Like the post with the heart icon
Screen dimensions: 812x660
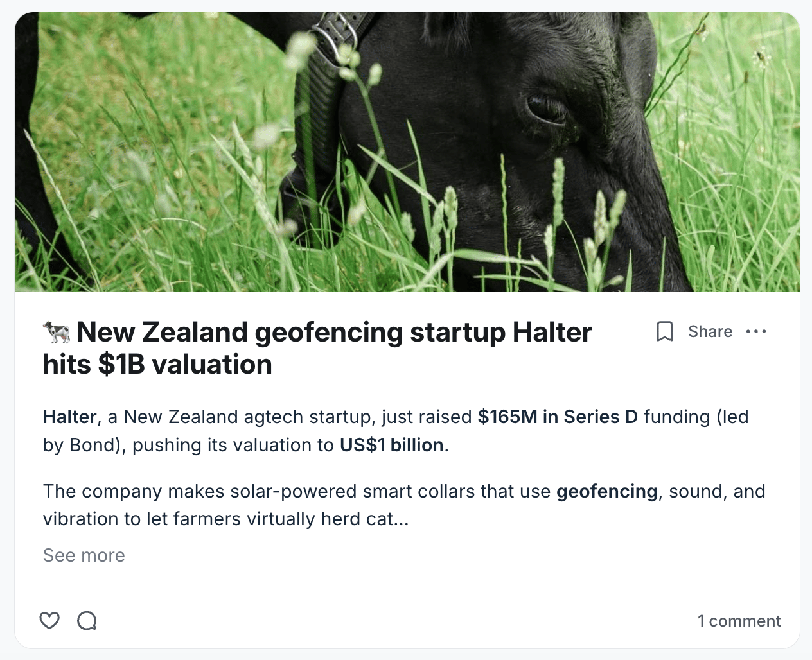[49, 620]
